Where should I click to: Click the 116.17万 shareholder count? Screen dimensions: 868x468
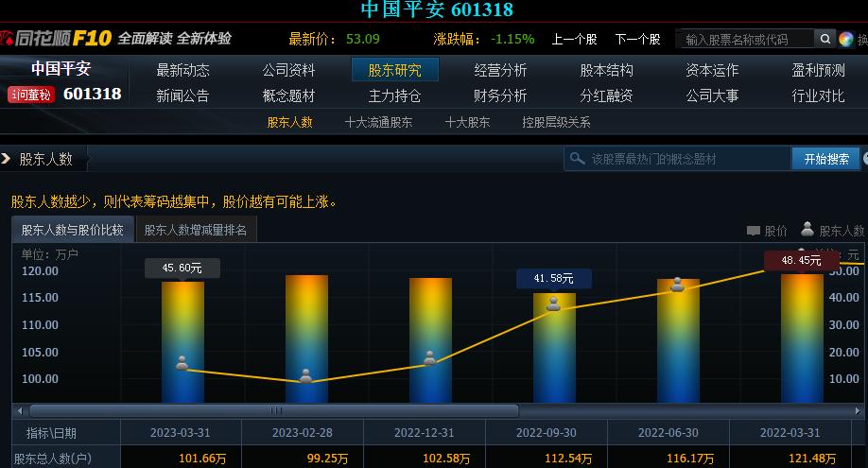tap(689, 459)
